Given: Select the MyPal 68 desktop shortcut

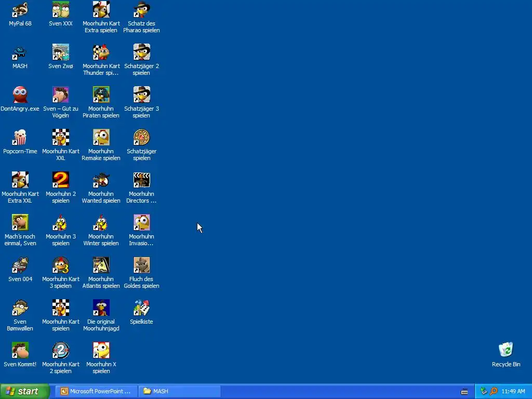Looking at the screenshot, I should pyautogui.click(x=20, y=9).
